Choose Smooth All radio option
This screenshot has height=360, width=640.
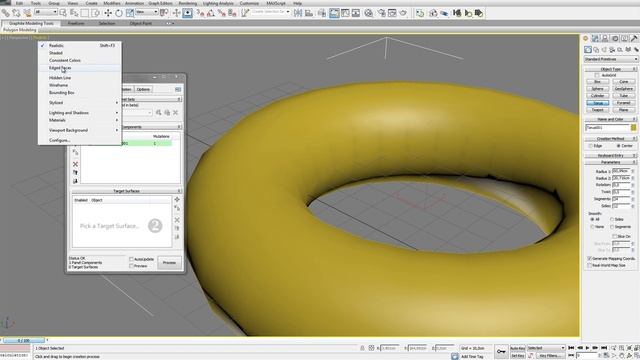[x=592, y=220]
